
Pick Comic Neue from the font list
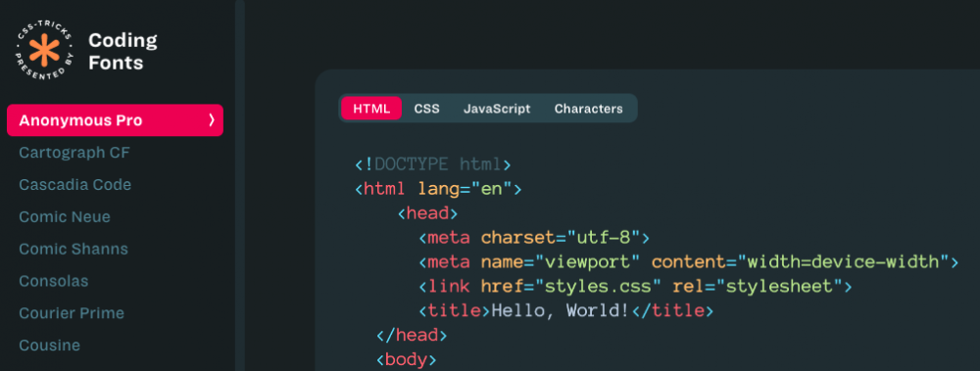point(65,216)
